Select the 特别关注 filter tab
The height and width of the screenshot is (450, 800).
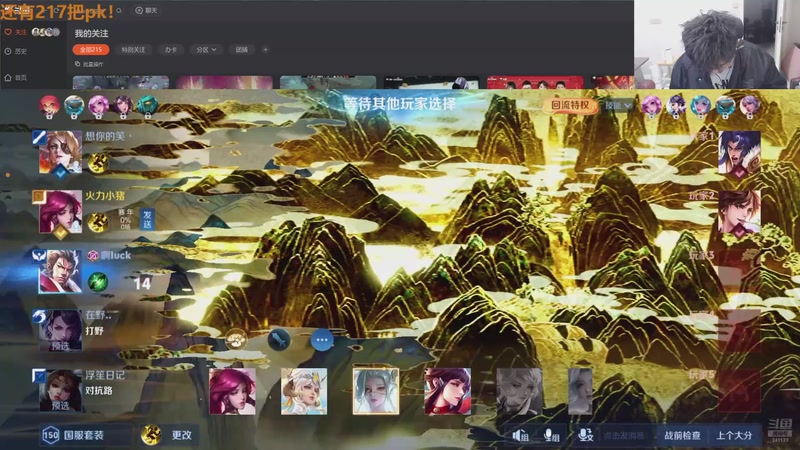coord(133,49)
